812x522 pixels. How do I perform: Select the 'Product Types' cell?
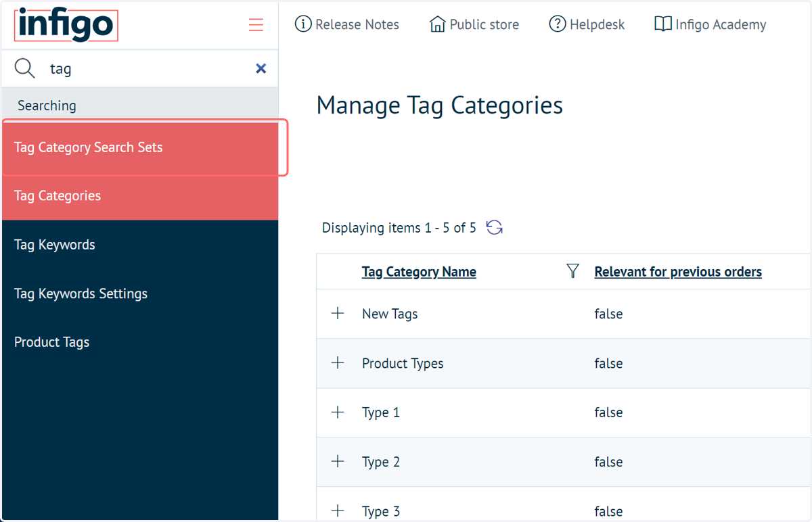(403, 363)
